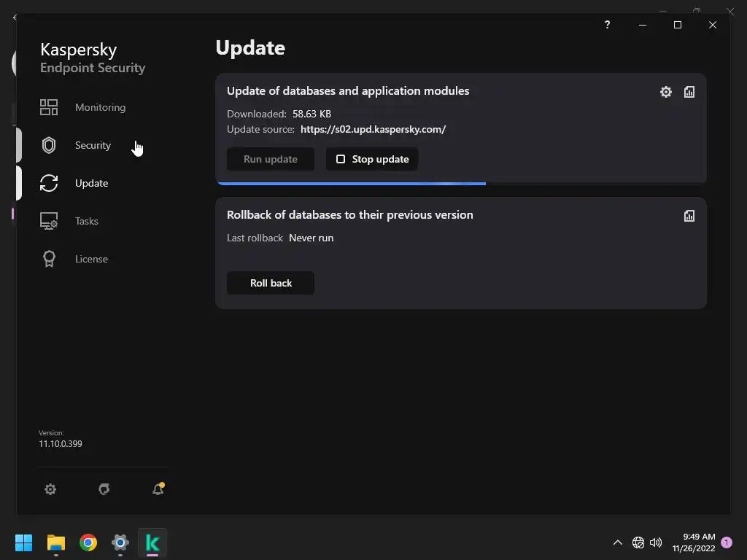Select the Update sidebar item
The image size is (747, 560).
91,183
